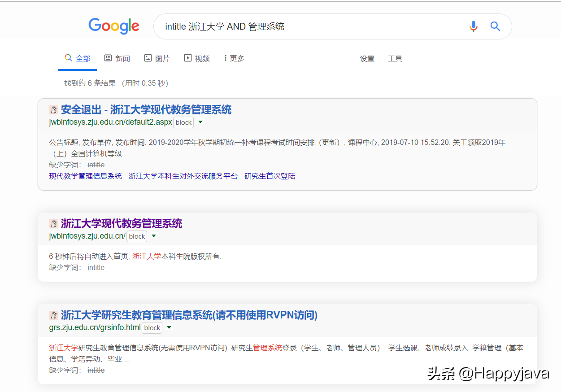The width and height of the screenshot is (561, 392).
Task: Open the 现代教学管理信息系统 sitelink
Action: click(x=86, y=176)
